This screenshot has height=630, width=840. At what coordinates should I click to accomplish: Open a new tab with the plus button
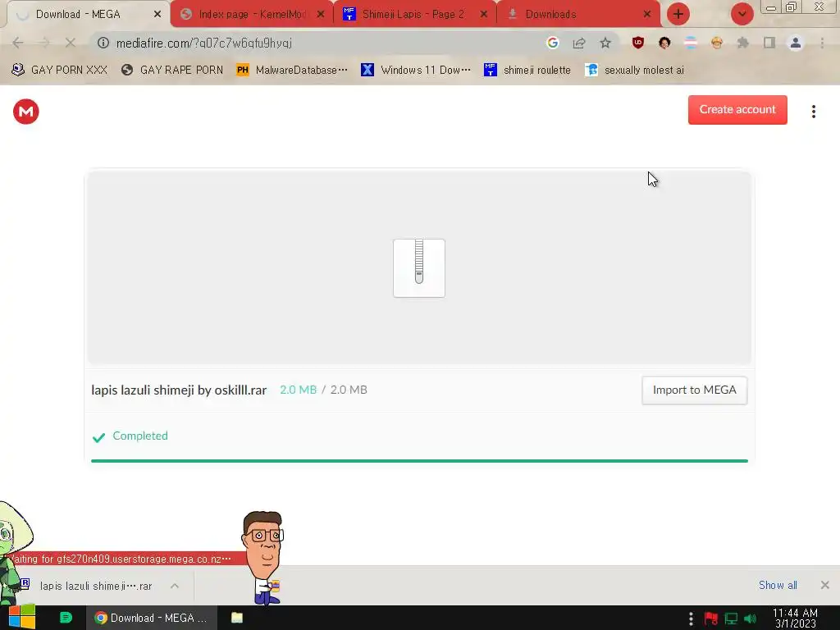point(678,15)
